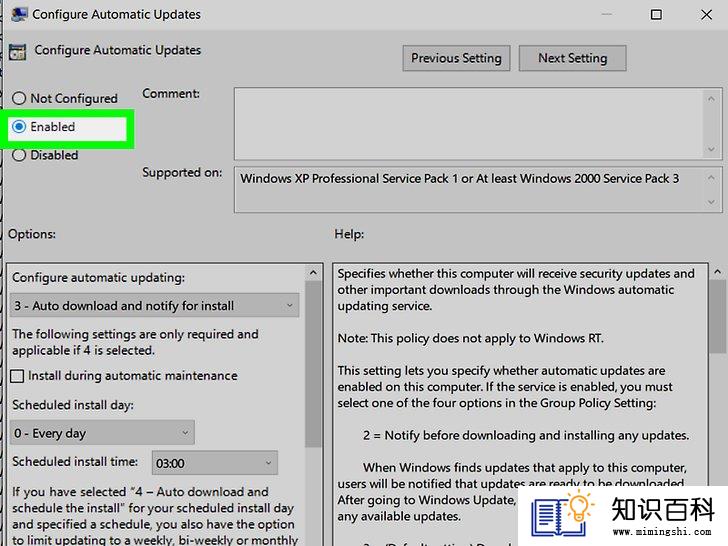Click the Help panel scroll up arrow
Screen dimensions: 728x546
[718, 272]
